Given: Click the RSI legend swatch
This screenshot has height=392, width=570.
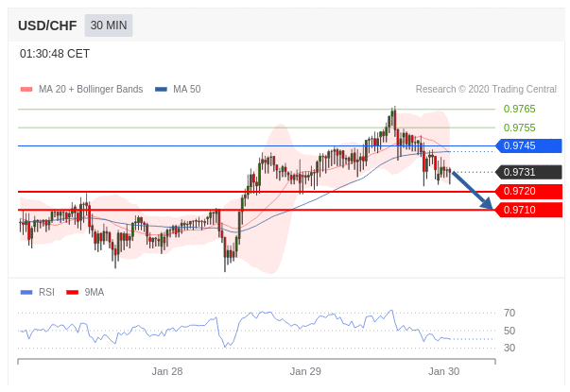Looking at the screenshot, I should 26,292.
